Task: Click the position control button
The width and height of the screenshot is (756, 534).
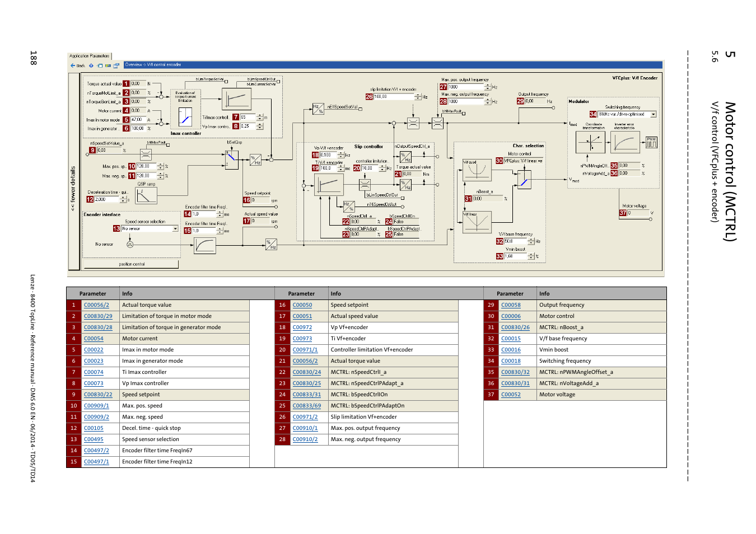Action: point(132,264)
